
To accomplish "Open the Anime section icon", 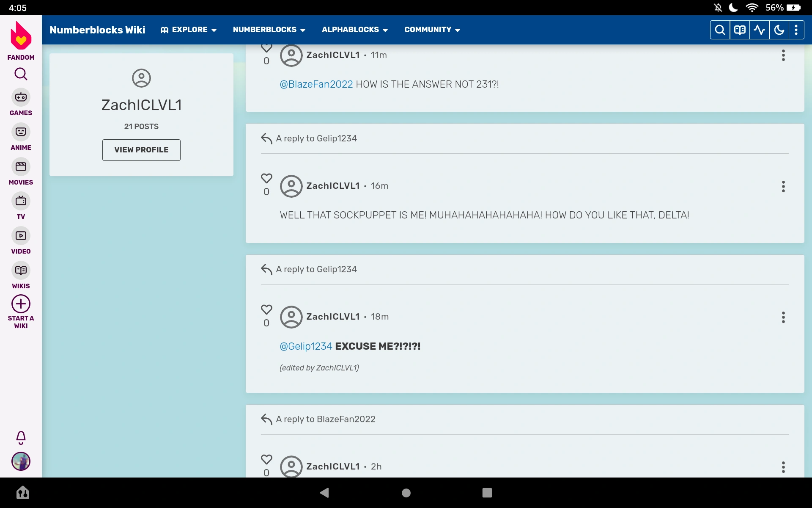I will (21, 132).
